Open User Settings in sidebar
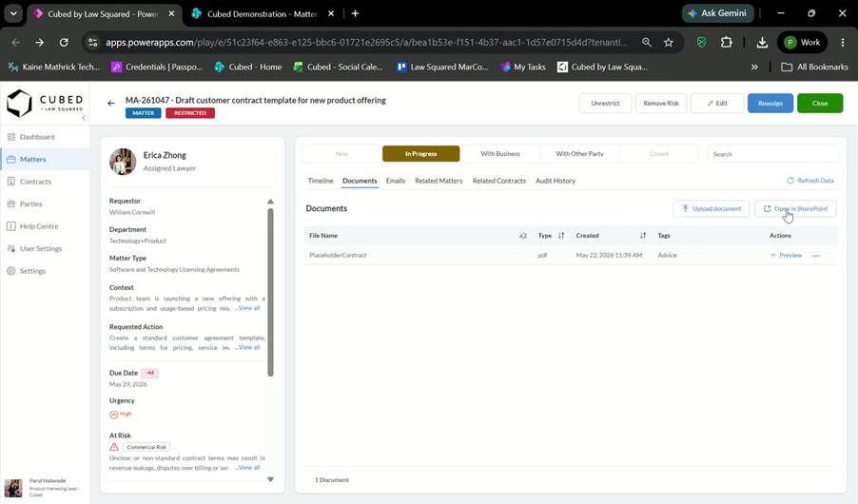 click(x=41, y=248)
